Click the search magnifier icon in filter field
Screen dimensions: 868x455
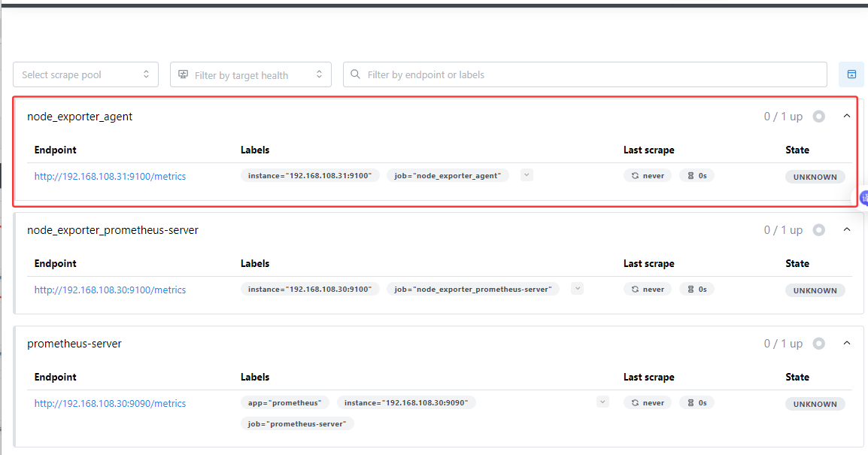click(x=355, y=74)
